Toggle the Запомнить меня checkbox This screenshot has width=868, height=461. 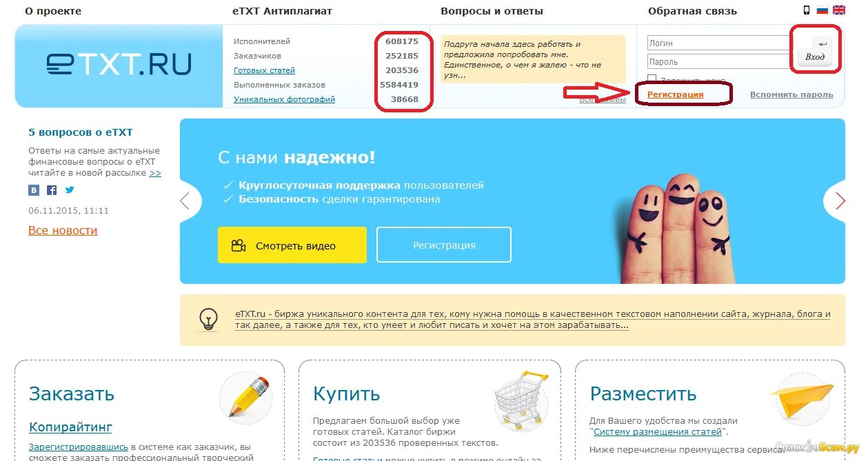pyautogui.click(x=652, y=80)
